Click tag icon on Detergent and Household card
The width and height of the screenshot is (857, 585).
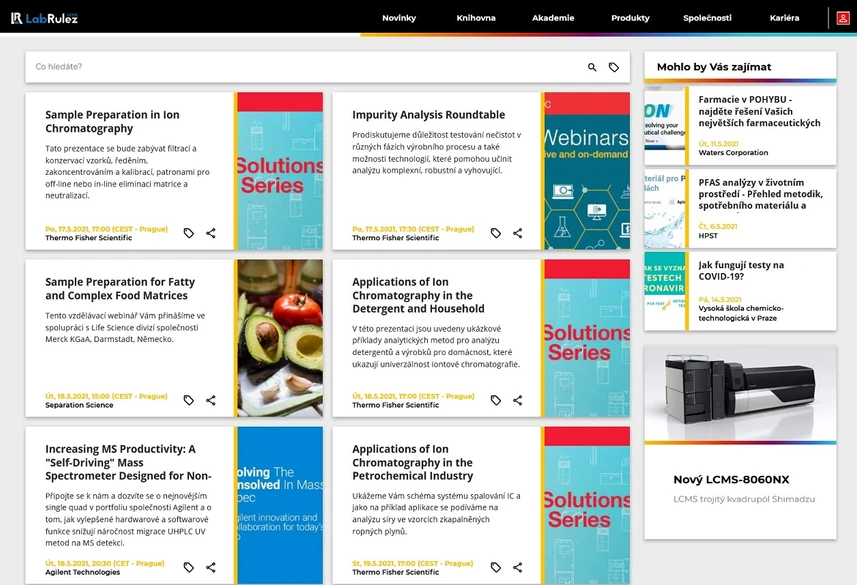(496, 400)
